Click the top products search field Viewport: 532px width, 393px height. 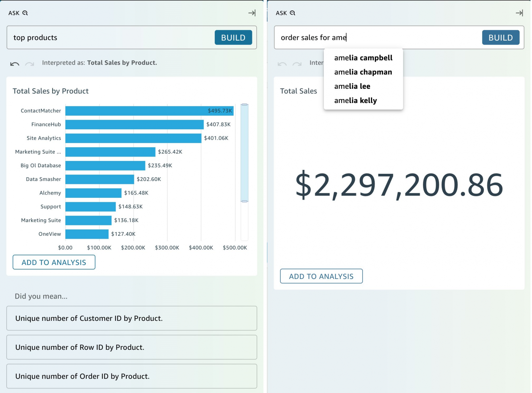pos(110,38)
